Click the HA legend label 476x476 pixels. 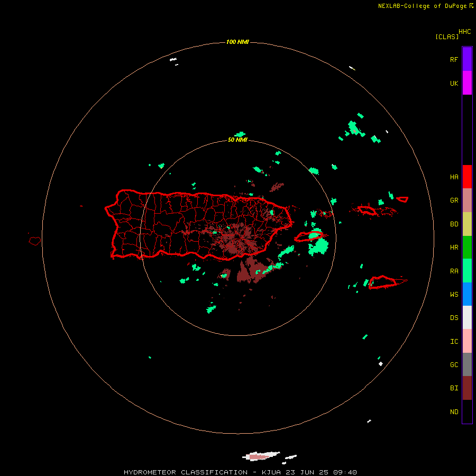(454, 177)
